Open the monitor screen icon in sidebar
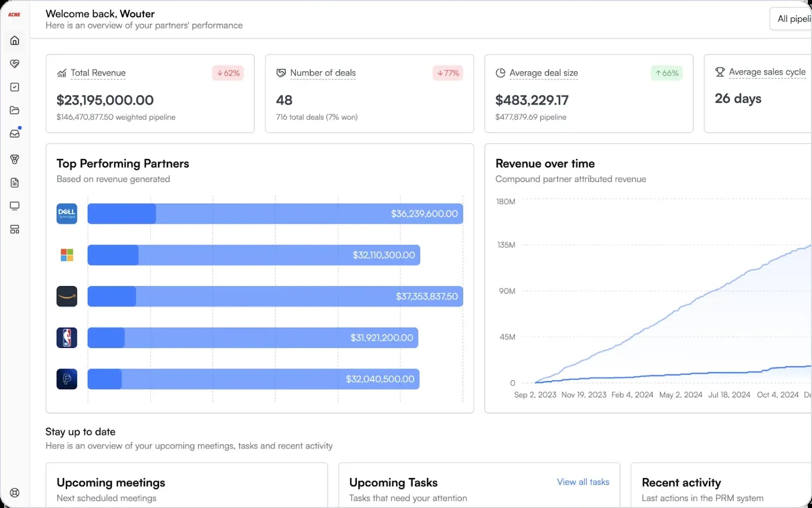812x508 pixels. (x=15, y=206)
